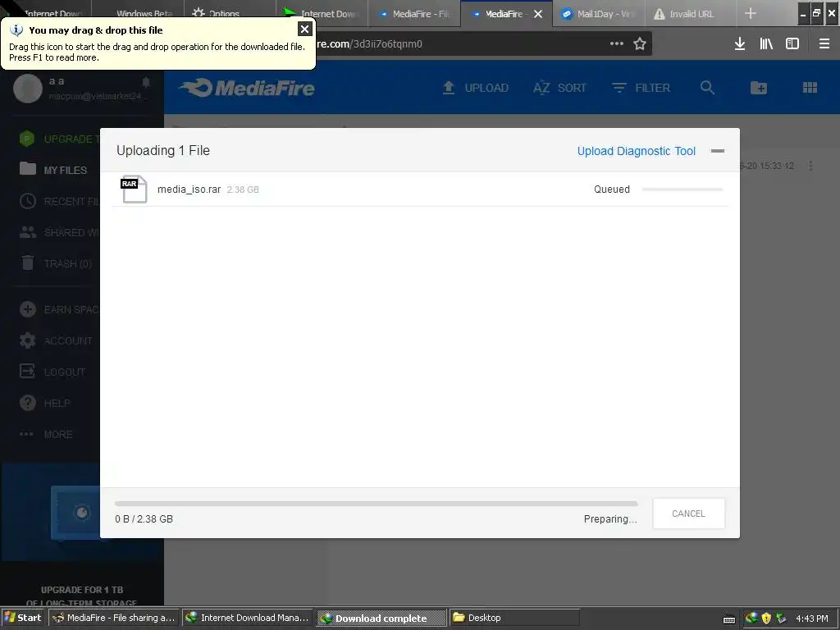Open RECENT FILES in sidebar

click(59, 201)
